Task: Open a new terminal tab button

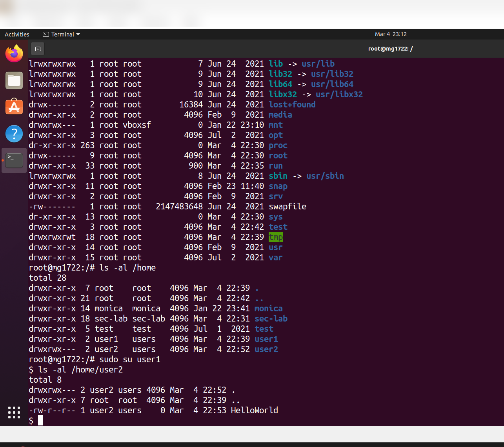Action: pos(38,49)
